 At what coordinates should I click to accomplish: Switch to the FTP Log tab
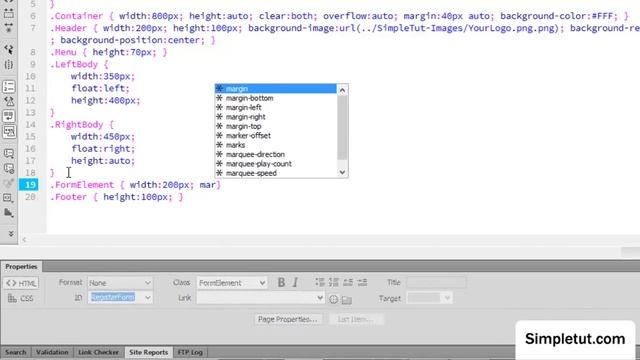[x=190, y=352]
